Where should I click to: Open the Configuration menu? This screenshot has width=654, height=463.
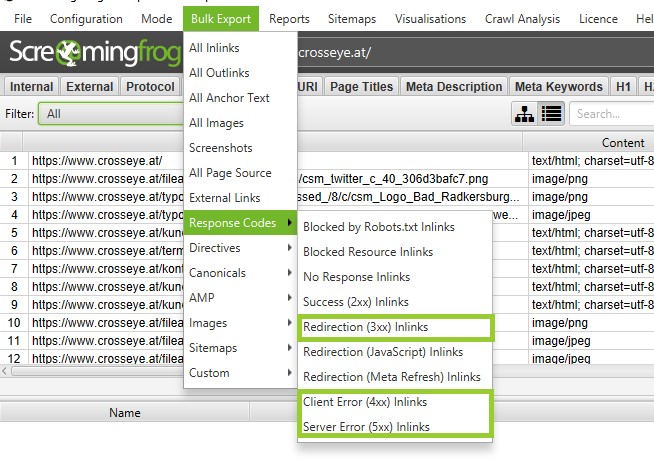coord(86,19)
